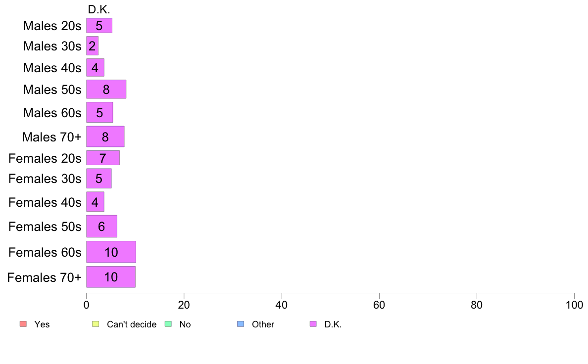The height and width of the screenshot is (364, 588).
Task: Click the Females 40s row label
Action: tap(45, 202)
